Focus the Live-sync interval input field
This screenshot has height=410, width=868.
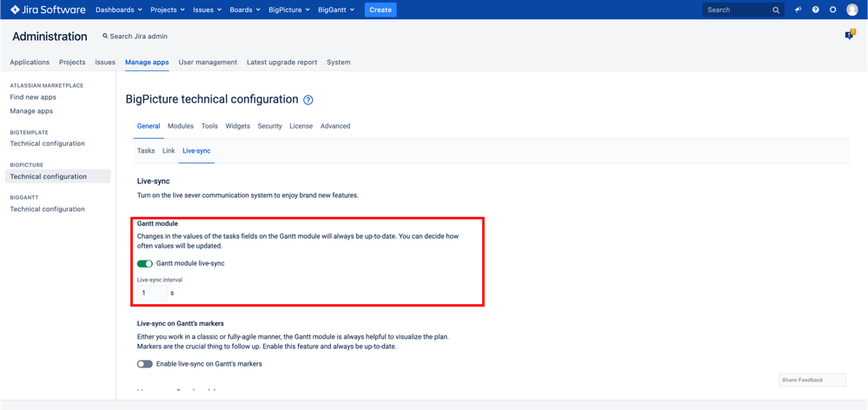point(153,293)
